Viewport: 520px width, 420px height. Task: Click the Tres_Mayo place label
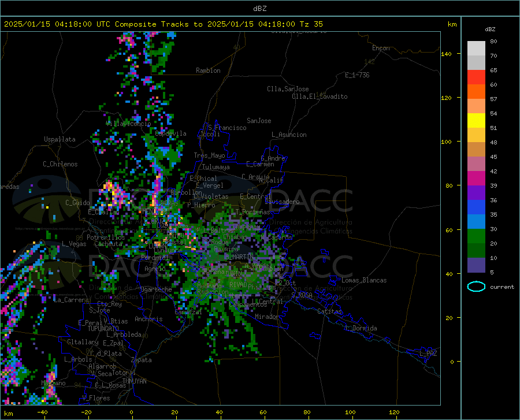pyautogui.click(x=209, y=155)
